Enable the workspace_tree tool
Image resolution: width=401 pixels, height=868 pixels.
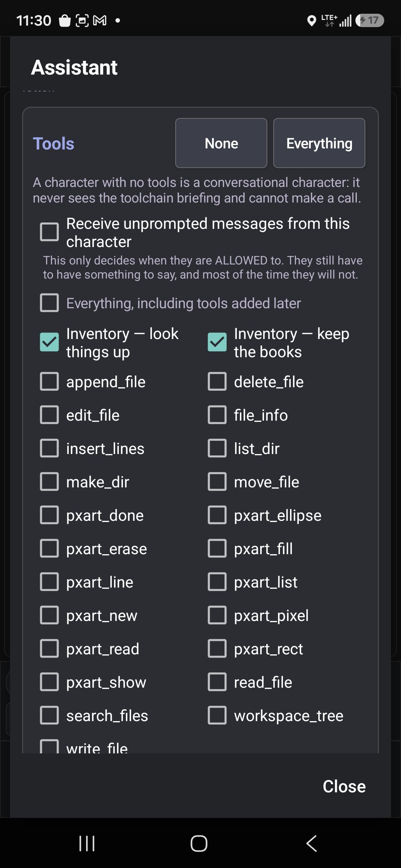pyautogui.click(x=217, y=716)
